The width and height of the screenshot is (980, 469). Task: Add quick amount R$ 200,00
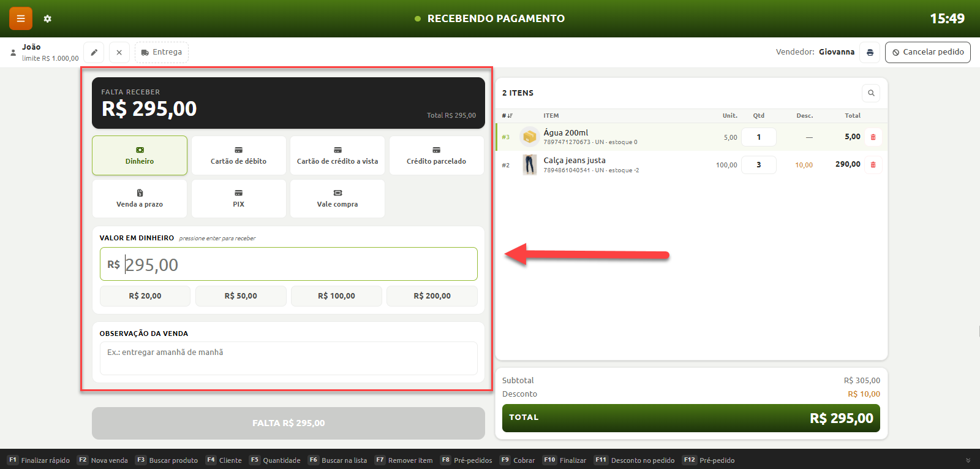click(x=432, y=296)
